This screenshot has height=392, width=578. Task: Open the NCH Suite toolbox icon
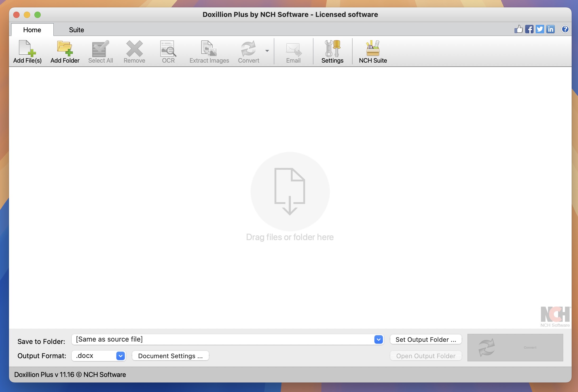pos(373,52)
